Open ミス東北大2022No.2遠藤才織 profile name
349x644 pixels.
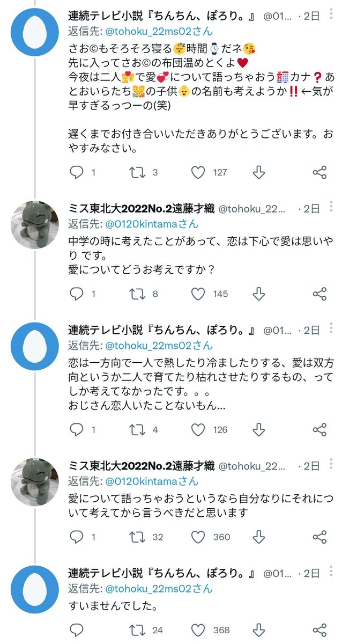(141, 209)
